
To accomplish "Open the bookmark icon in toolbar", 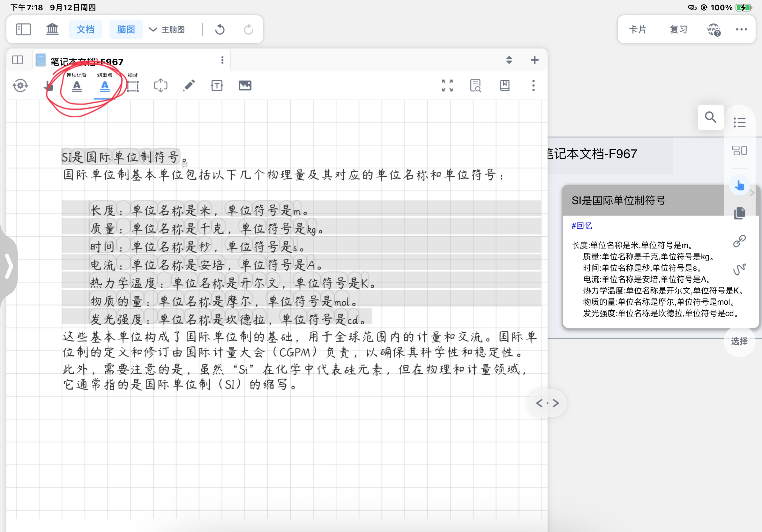I will click(505, 85).
